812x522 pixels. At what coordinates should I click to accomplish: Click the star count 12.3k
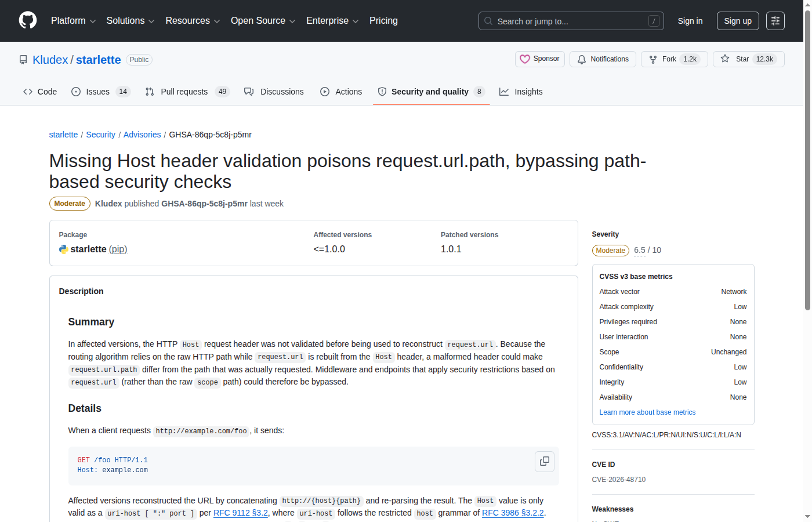(764, 59)
